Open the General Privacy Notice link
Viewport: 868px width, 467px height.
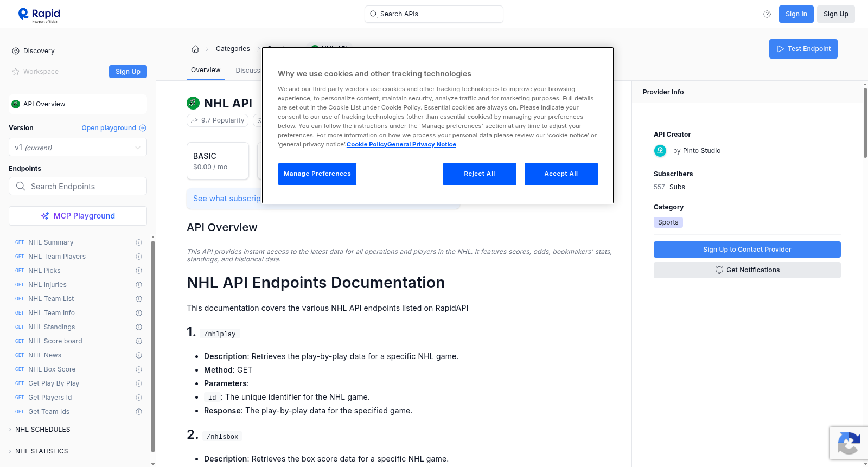(422, 144)
